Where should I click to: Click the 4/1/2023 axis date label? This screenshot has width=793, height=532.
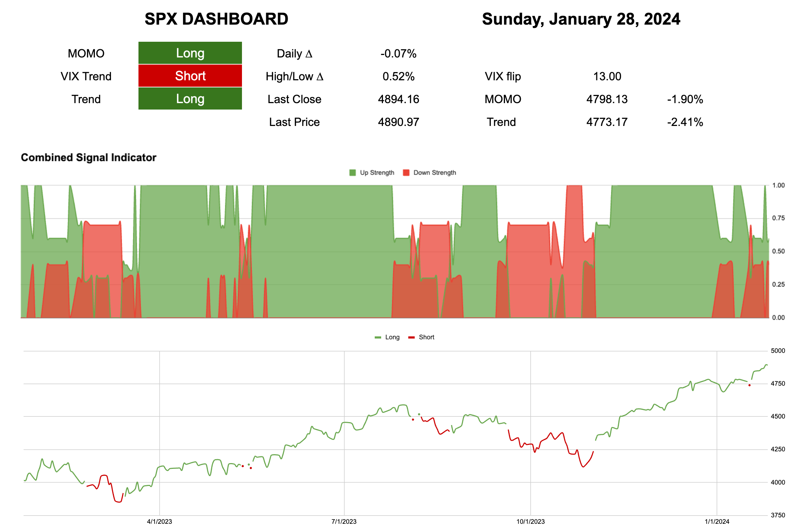(x=159, y=521)
